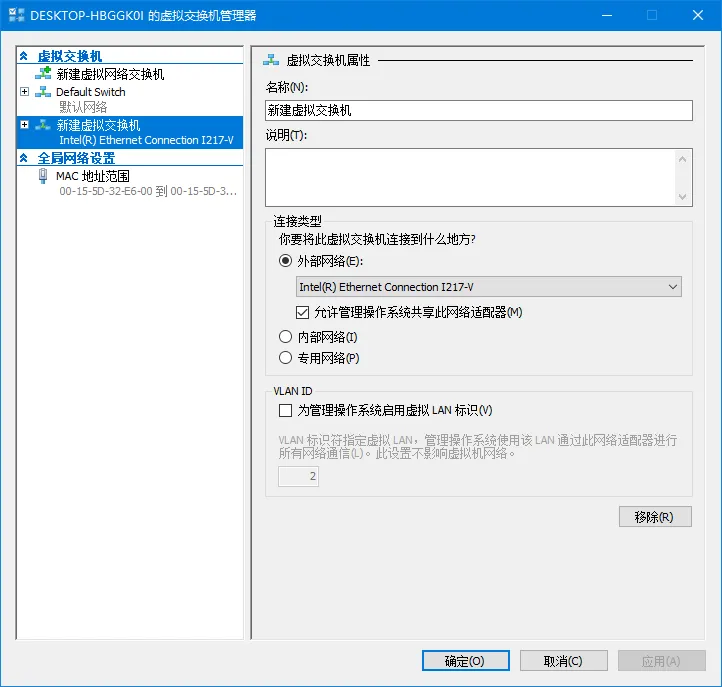The height and width of the screenshot is (687, 722).
Task: Click the 移除(R) button
Action: tap(655, 517)
